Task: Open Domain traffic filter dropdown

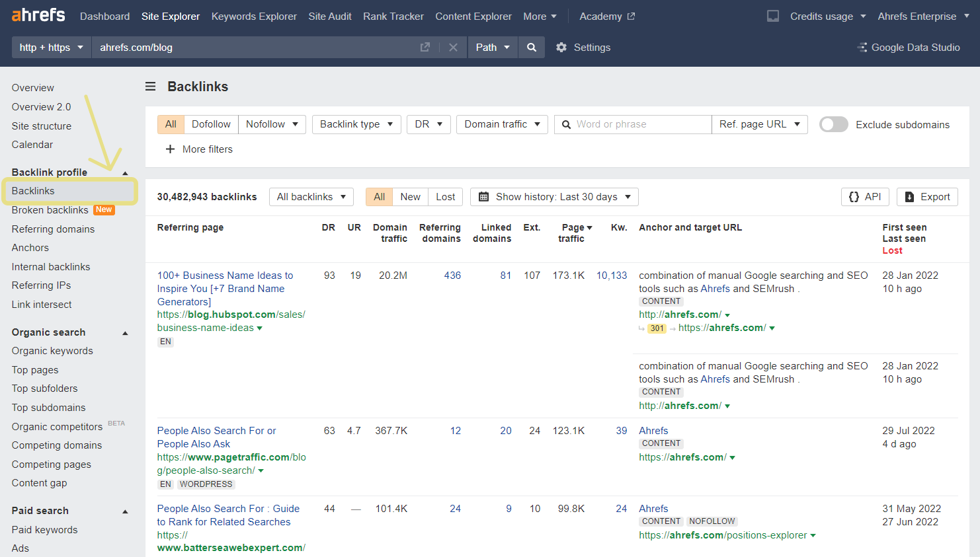Action: coord(502,124)
